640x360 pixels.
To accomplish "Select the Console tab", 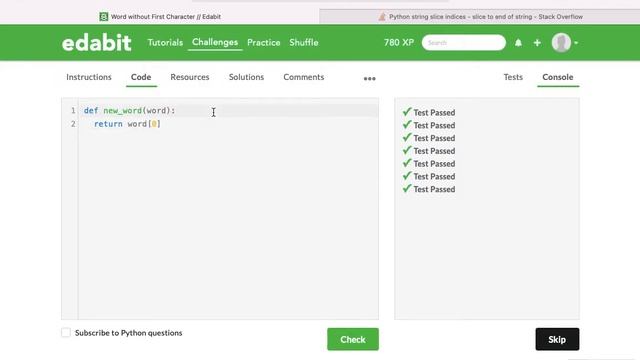I will [x=558, y=77].
